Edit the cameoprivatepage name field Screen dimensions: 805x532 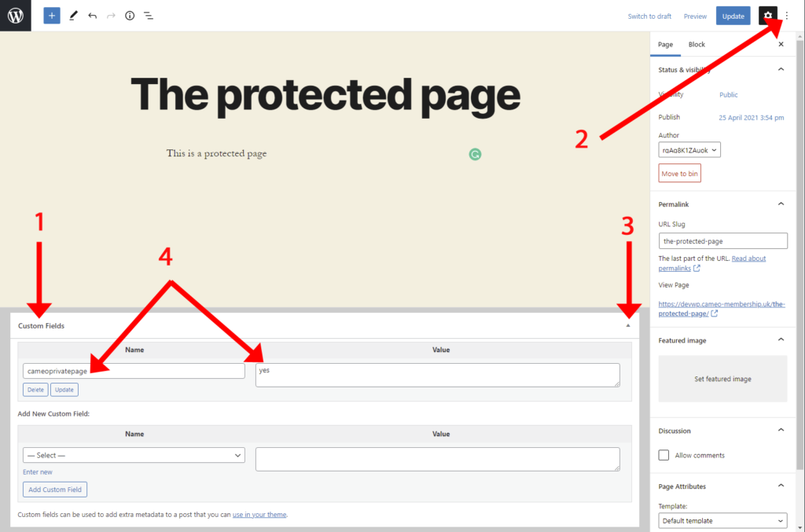(134, 371)
